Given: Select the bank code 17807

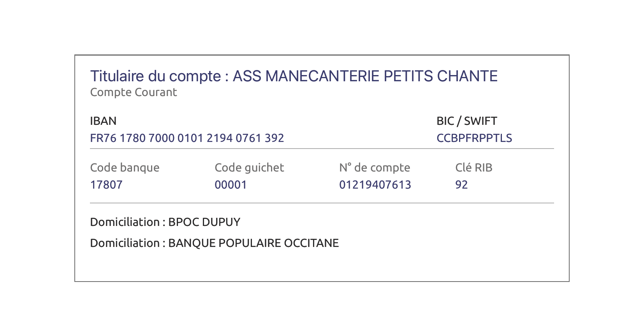Looking at the screenshot, I should pyautogui.click(x=106, y=185).
